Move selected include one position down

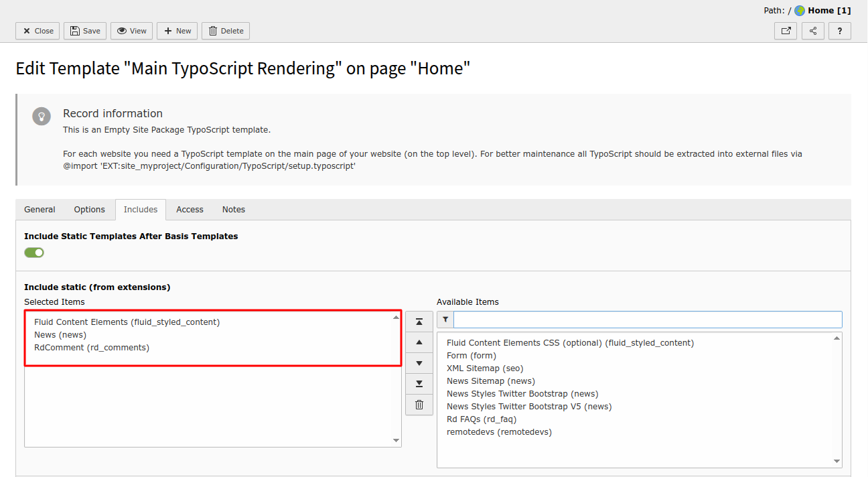419,363
